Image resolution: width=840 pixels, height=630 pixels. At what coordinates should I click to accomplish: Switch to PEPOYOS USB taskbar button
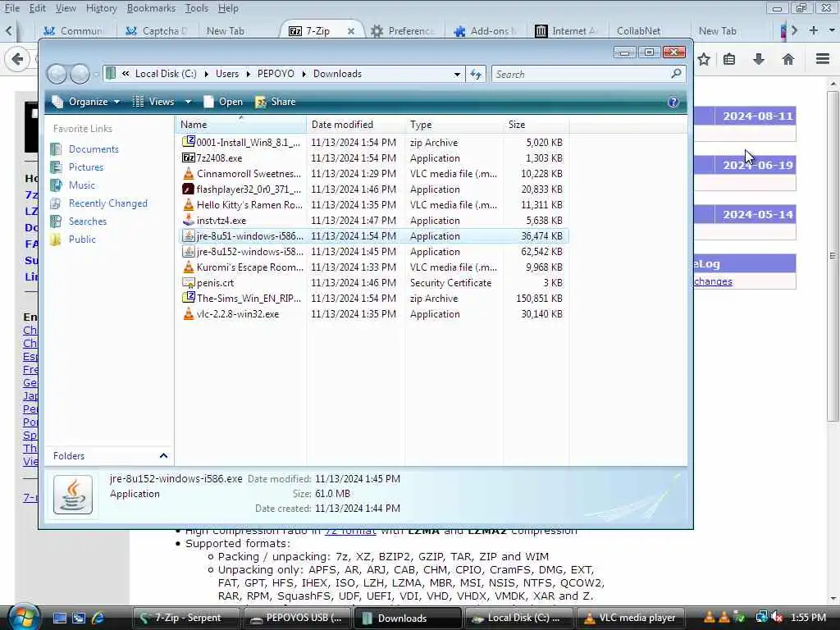297,618
